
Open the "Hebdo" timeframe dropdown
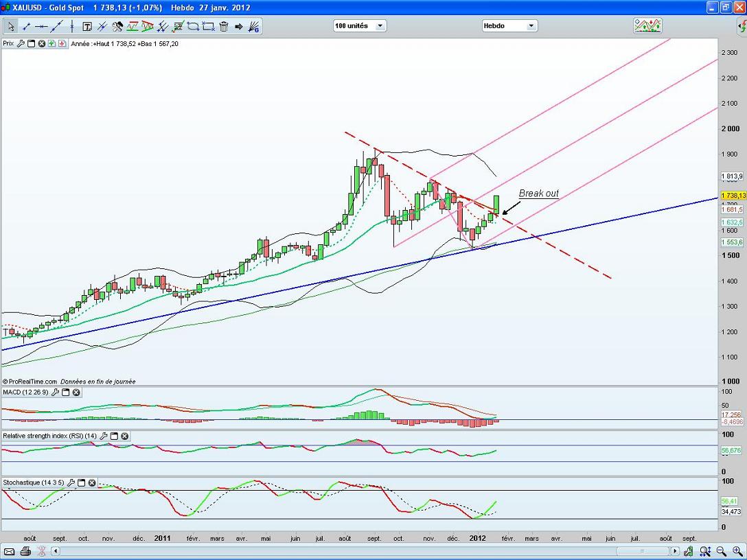point(509,26)
